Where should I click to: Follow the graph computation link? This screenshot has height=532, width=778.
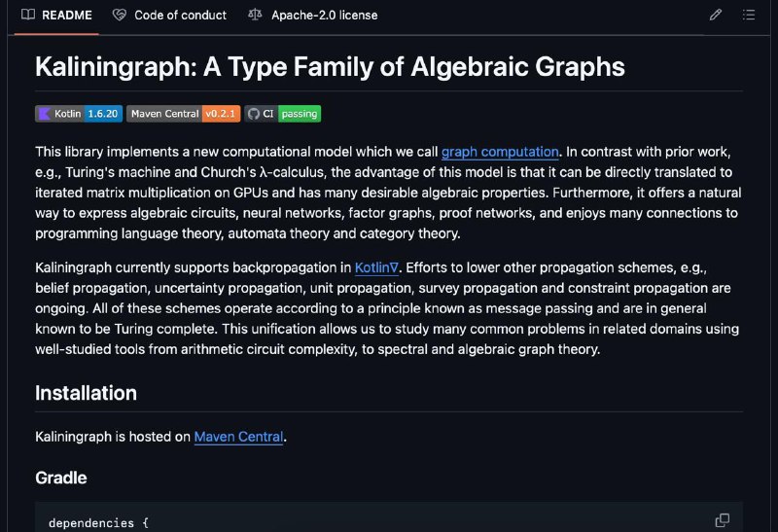coord(500,152)
